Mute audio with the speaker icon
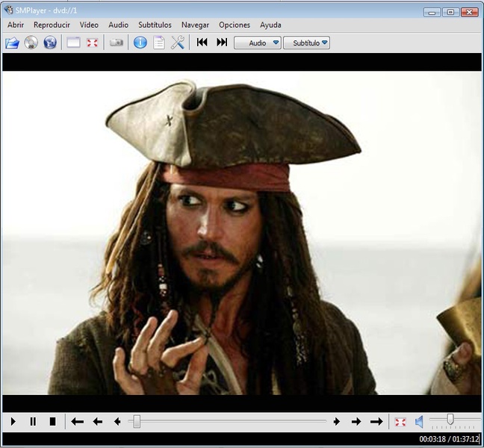The height and width of the screenshot is (448, 484). pyautogui.click(x=419, y=422)
